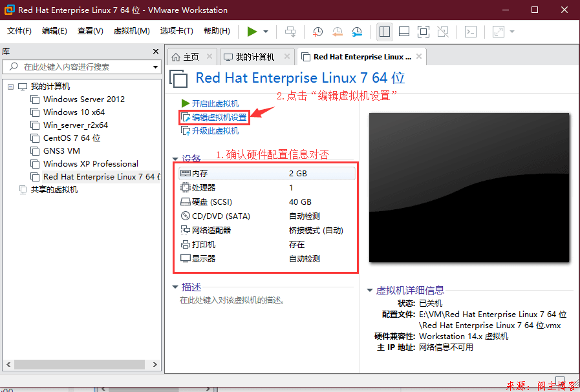Open the snapshot manager icon
This screenshot has height=392, width=580.
click(x=357, y=32)
